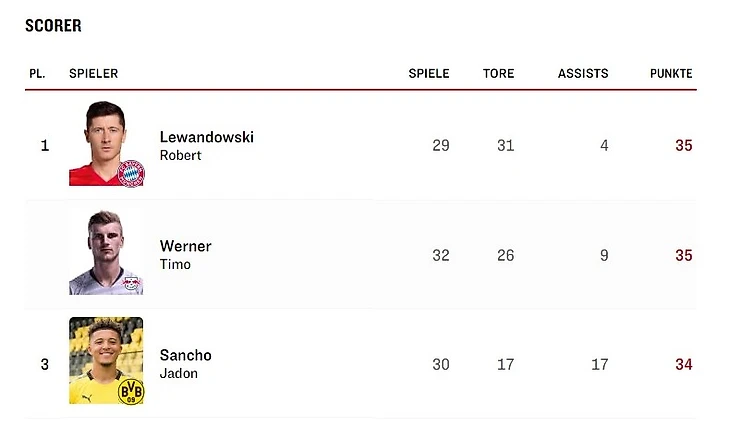The height and width of the screenshot is (427, 730).
Task: Sort by the TORE column header
Action: point(498,74)
